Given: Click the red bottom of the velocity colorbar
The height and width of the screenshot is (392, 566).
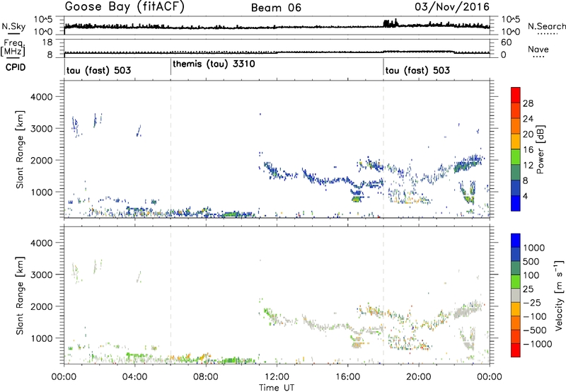Looking at the screenshot, I should [516, 350].
